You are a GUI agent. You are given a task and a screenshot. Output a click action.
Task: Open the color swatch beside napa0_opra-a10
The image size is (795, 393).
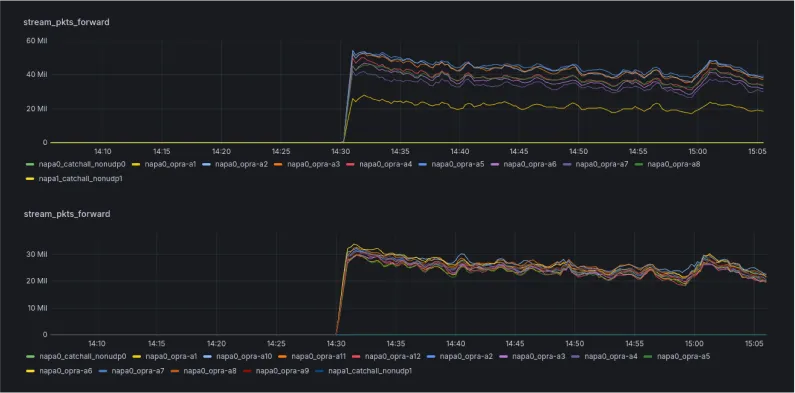pyautogui.click(x=208, y=357)
